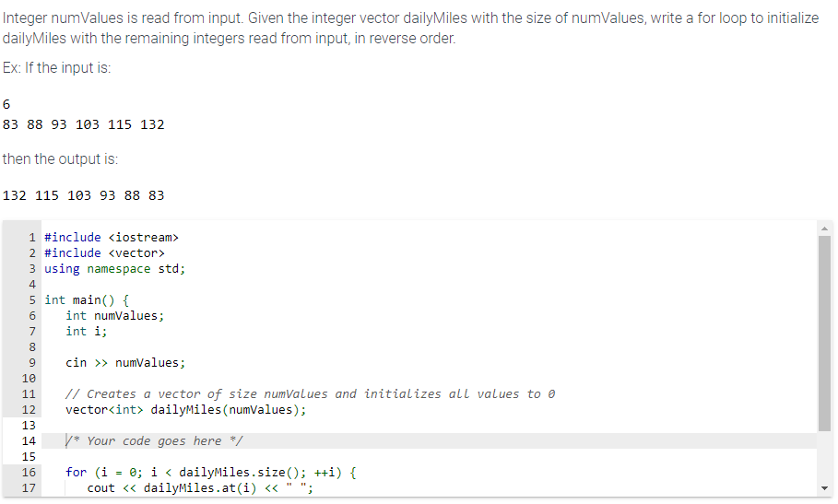Click the example output '132 115 103 93 88 83'
Screen dimensions: 838x504
click(83, 195)
